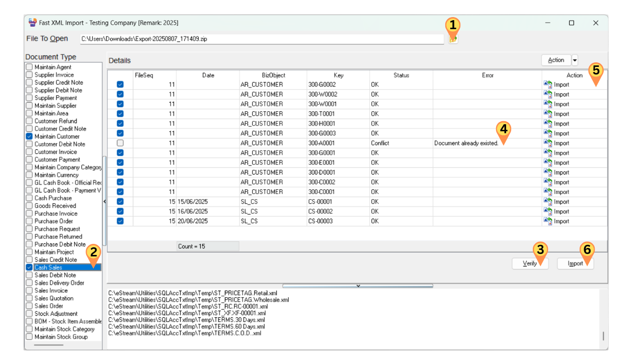Screen dimensions: 644x362
Task: Click the app icon in title bar
Action: pos(33,23)
